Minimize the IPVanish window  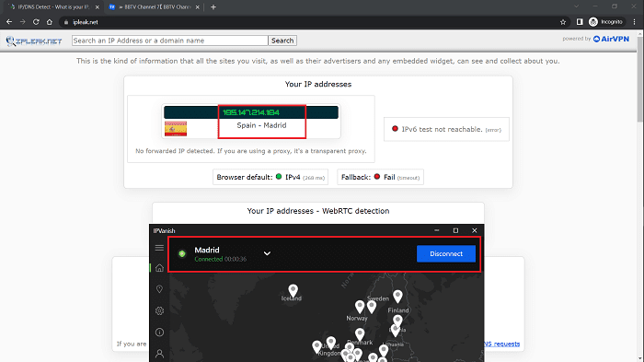pos(437,230)
